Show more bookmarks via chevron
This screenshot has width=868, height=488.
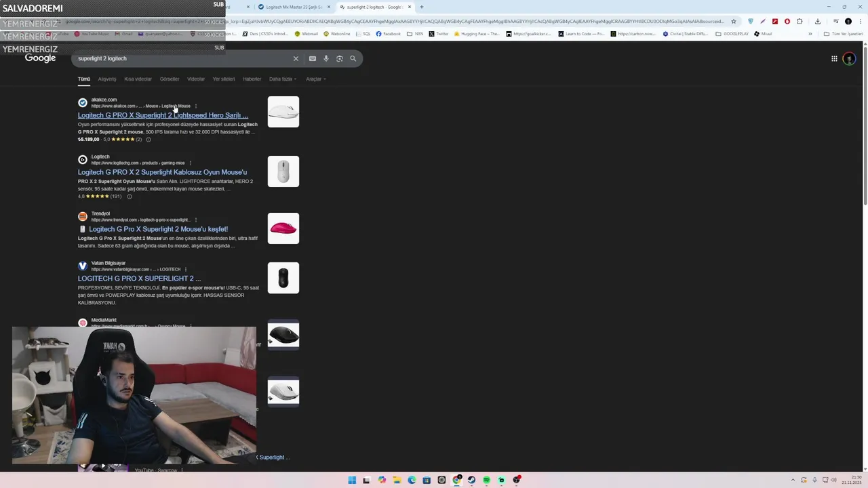coord(810,34)
